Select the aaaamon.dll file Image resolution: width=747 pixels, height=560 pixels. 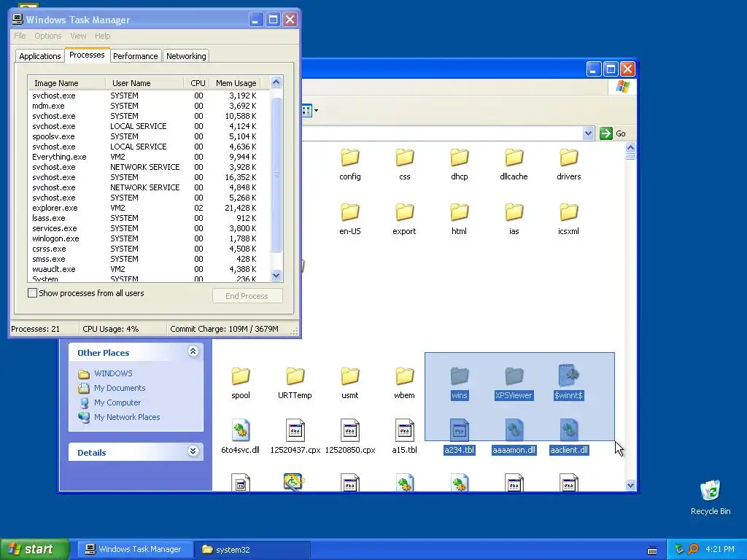tap(514, 437)
